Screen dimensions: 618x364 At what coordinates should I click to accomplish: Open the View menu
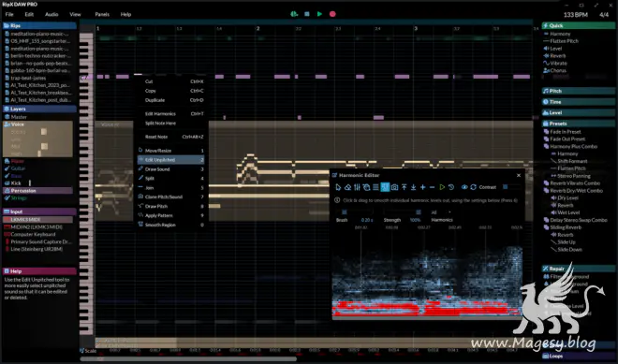(x=75, y=14)
